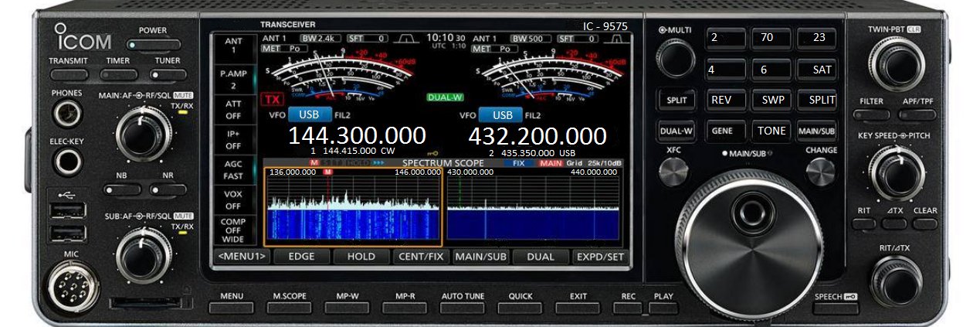Click the EXIT button

point(578,307)
